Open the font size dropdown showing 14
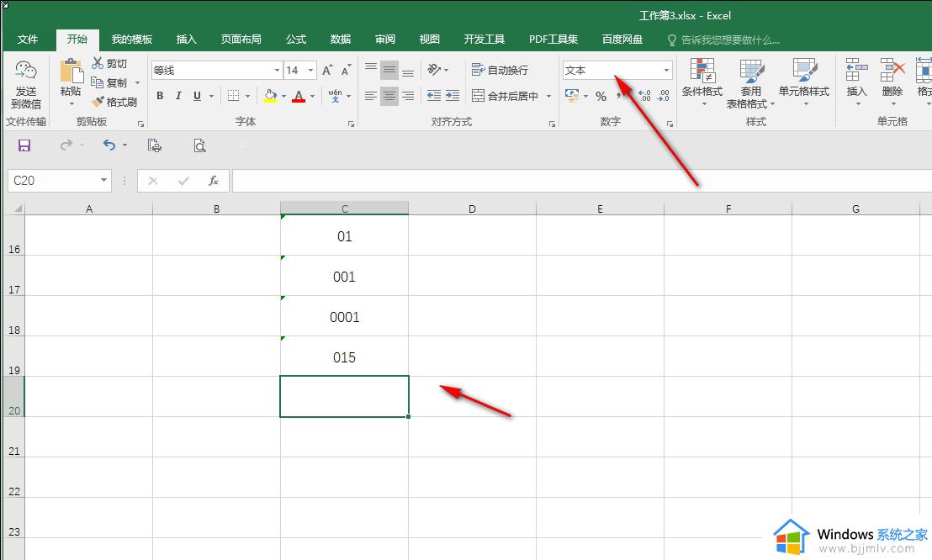The height and width of the screenshot is (560, 932). [x=310, y=70]
